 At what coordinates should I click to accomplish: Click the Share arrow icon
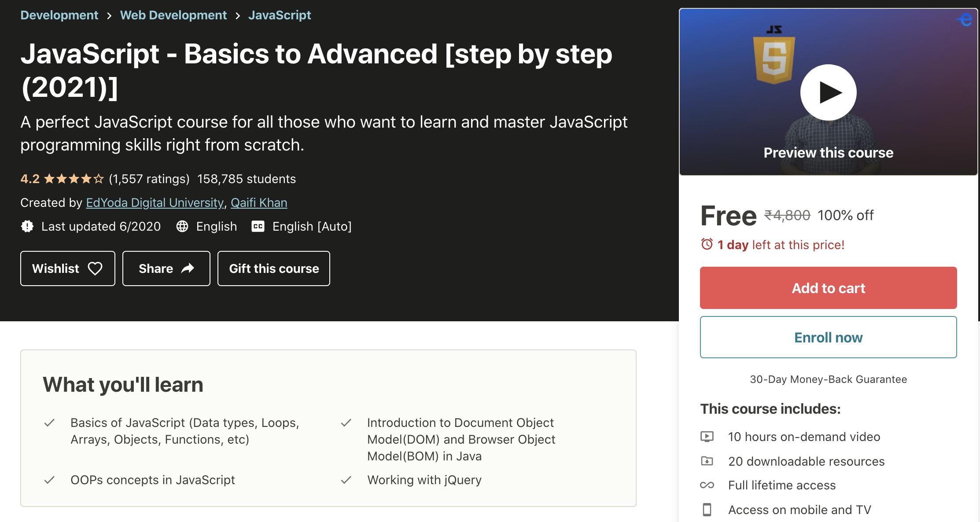tap(188, 268)
